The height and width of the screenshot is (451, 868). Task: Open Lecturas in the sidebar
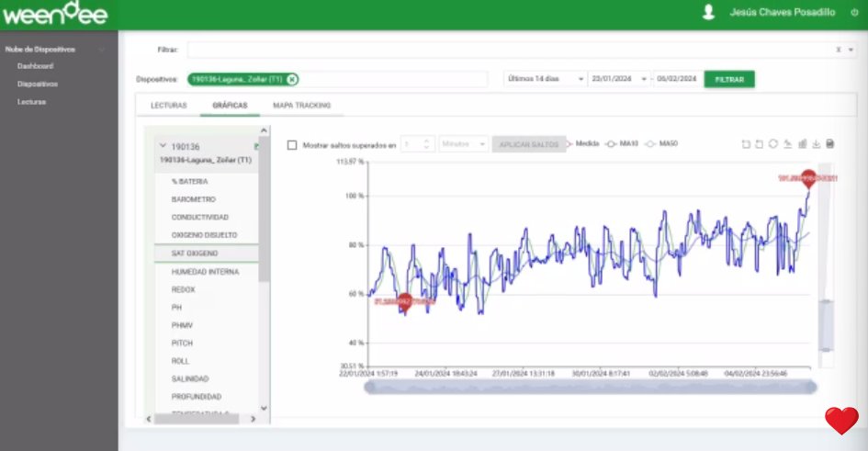(x=31, y=102)
